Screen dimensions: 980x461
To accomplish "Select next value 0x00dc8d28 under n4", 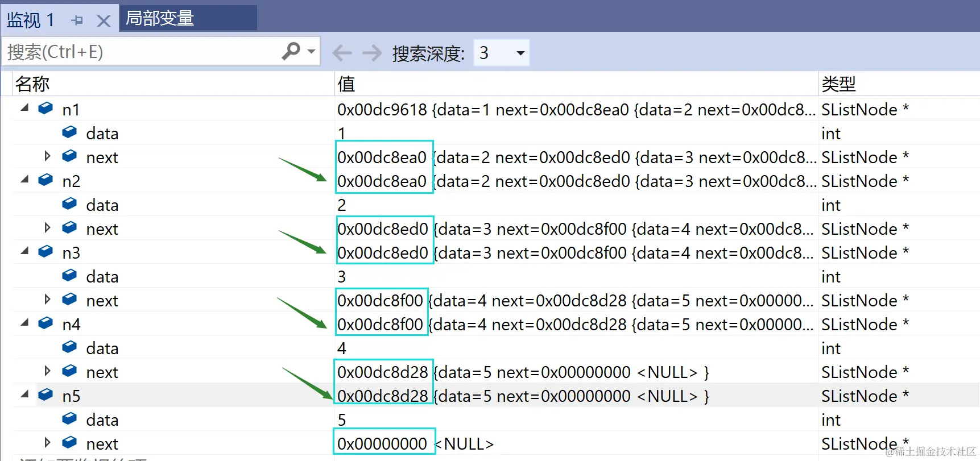I will [523, 372].
